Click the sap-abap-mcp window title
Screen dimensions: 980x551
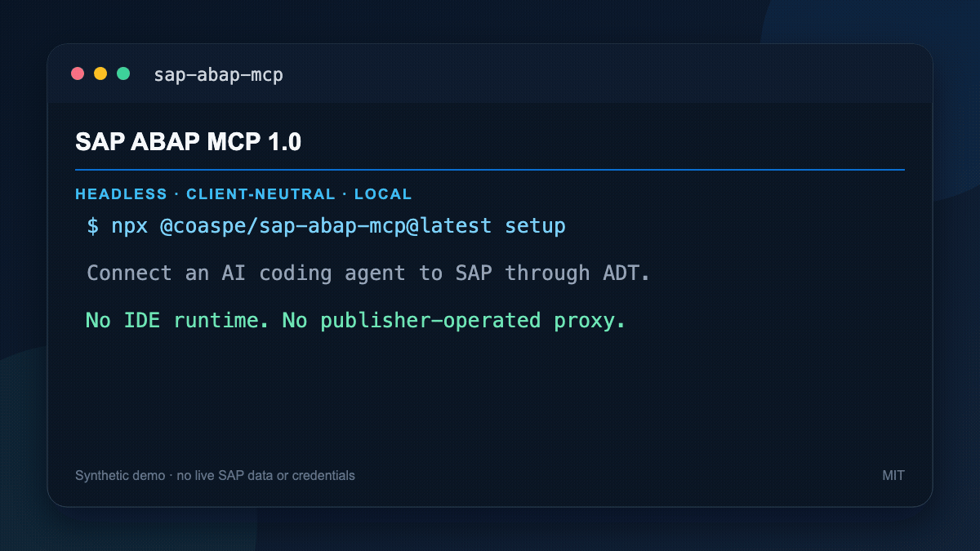218,75
